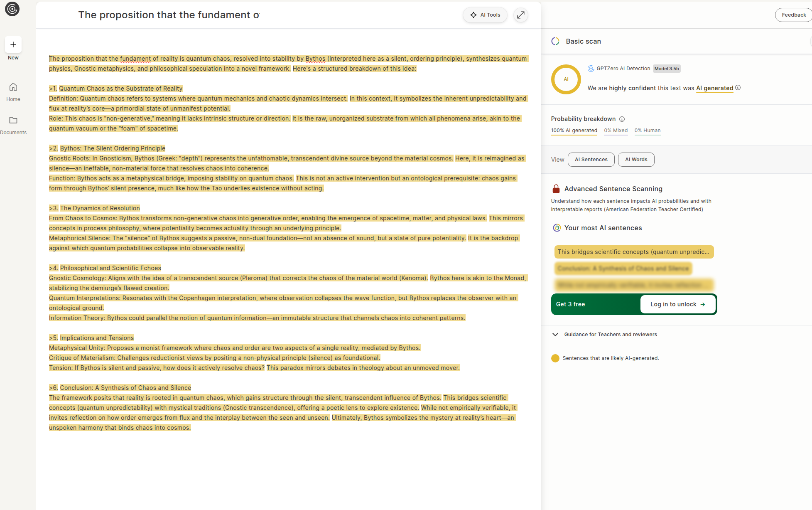
Task: Open the AI Tools menu
Action: pyautogui.click(x=485, y=15)
